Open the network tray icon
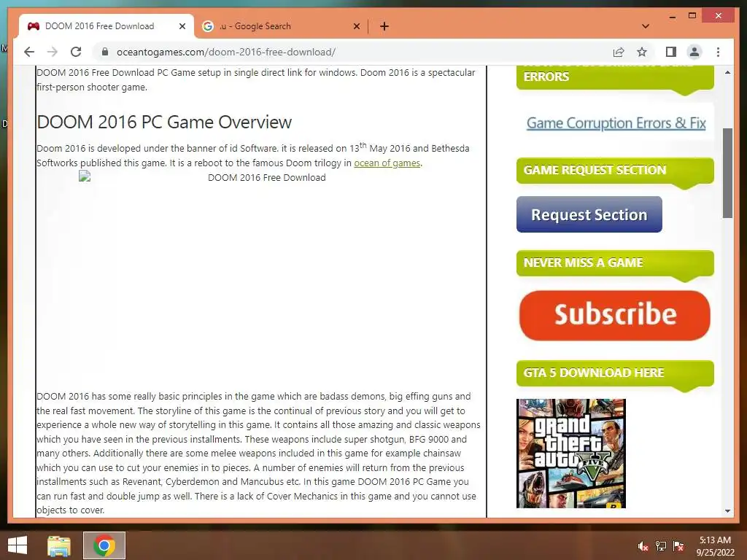The width and height of the screenshot is (747, 560). (661, 546)
